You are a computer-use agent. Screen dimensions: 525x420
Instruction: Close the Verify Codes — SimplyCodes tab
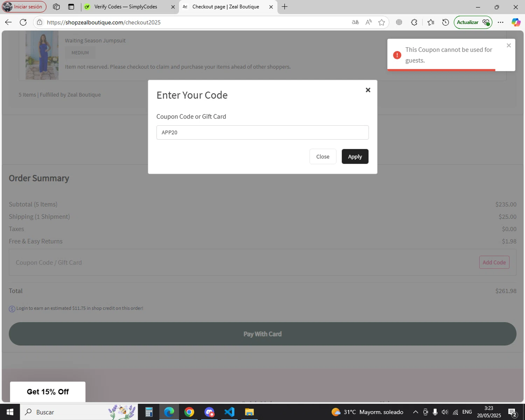click(173, 7)
